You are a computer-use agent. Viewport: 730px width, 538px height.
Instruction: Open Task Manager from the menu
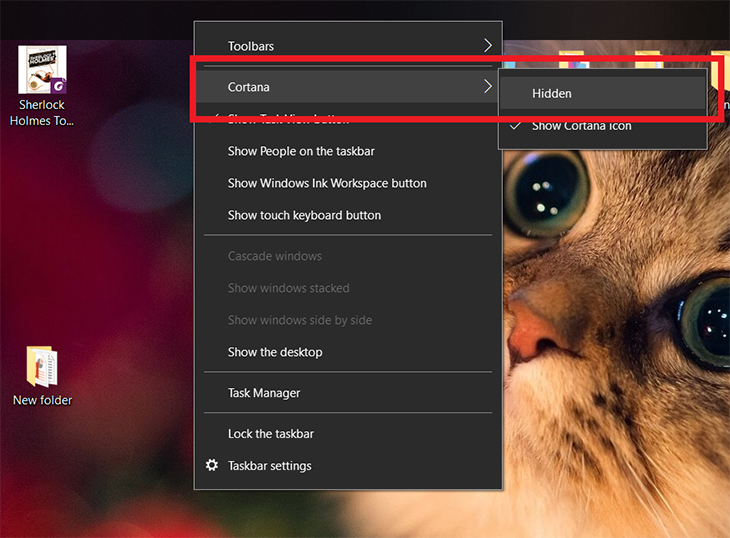point(348,393)
